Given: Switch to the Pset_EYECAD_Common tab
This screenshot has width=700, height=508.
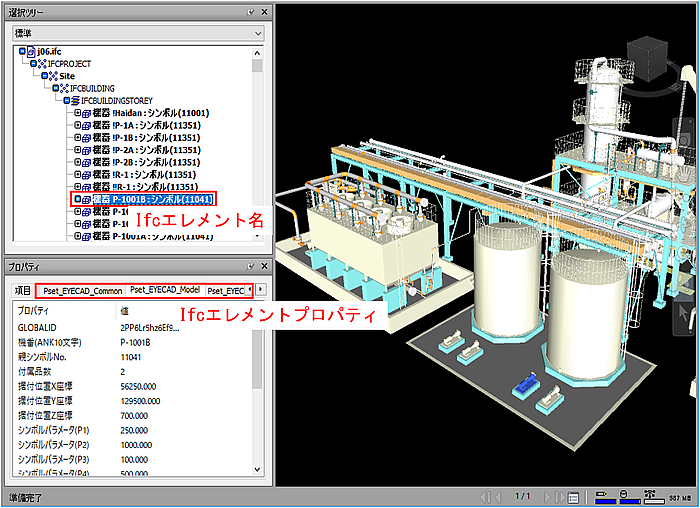Looking at the screenshot, I should 83,291.
